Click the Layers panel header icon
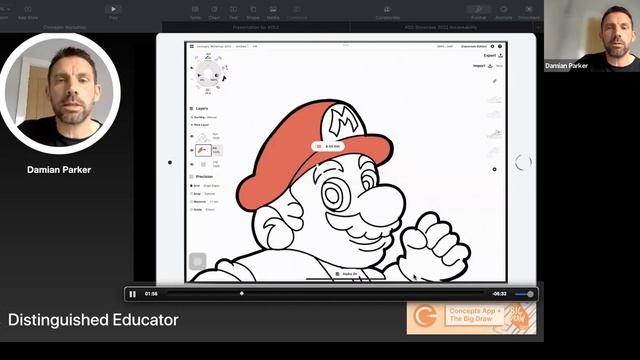The image size is (640, 360). coord(191,109)
